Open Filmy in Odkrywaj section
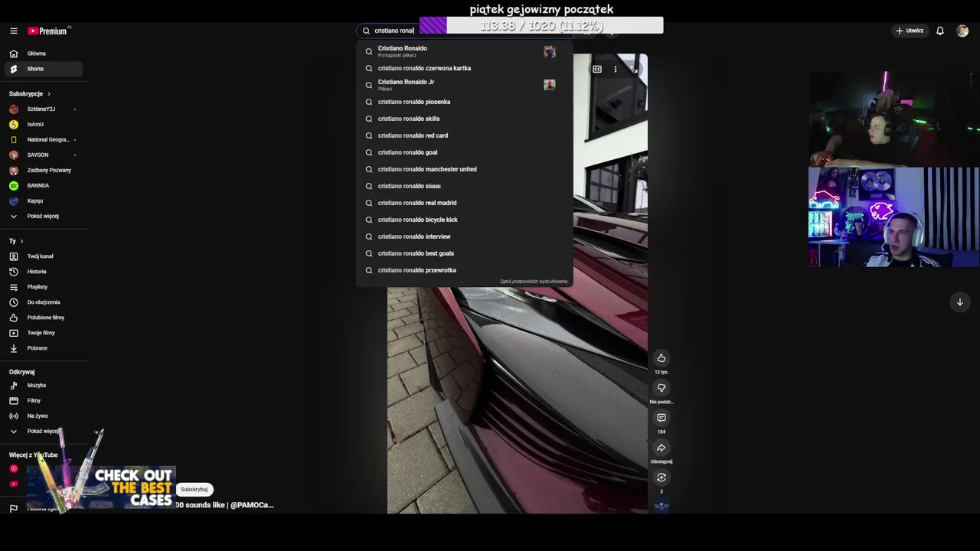The width and height of the screenshot is (980, 551). (x=44, y=400)
